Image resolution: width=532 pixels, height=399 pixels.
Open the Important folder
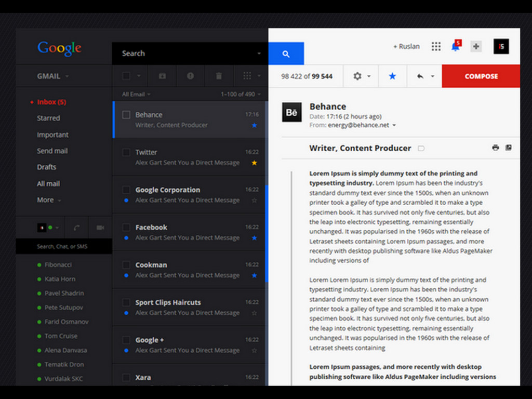coord(52,135)
